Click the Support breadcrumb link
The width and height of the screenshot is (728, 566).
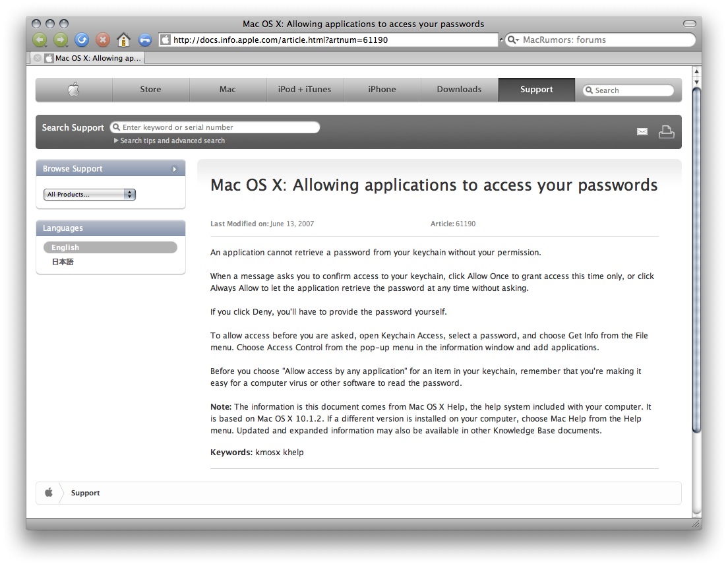(x=86, y=493)
